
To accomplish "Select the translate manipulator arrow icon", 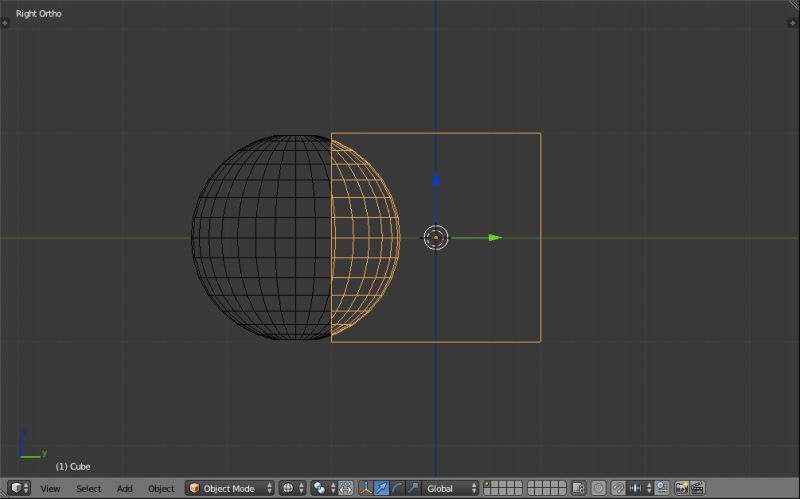I will 382,488.
